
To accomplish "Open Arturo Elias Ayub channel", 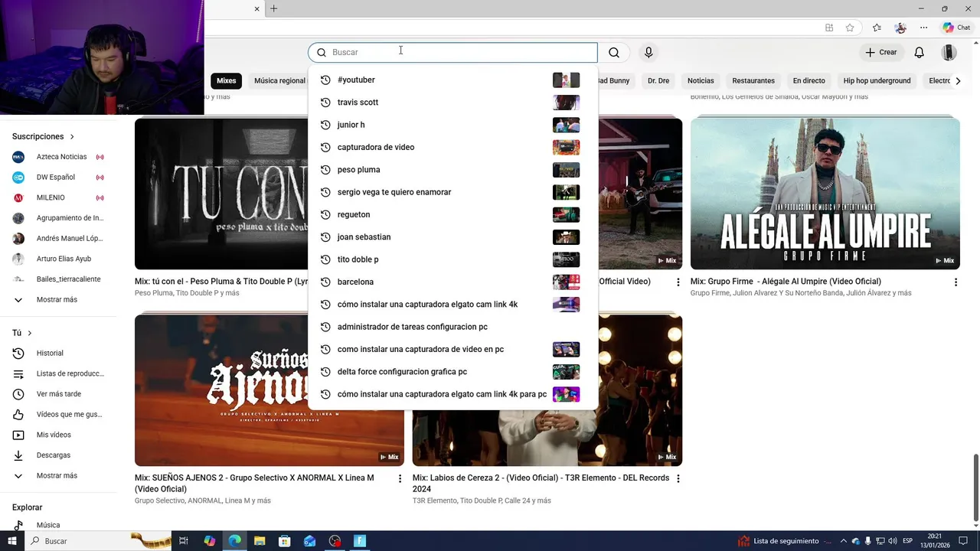I will (58, 259).
